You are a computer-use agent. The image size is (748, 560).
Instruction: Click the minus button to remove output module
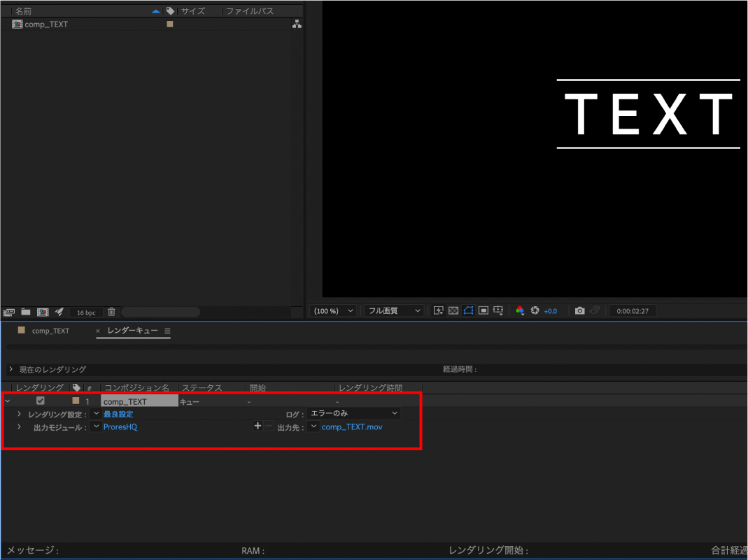269,426
